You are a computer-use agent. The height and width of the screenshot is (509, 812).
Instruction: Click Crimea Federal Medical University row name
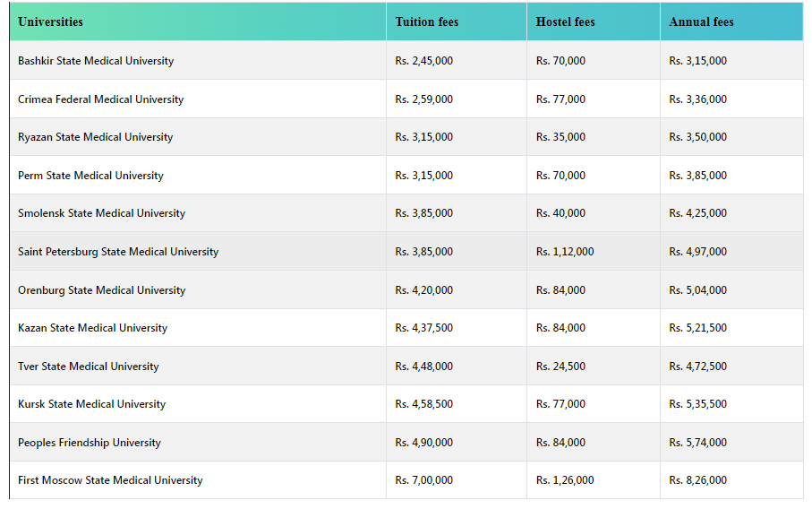tap(100, 99)
